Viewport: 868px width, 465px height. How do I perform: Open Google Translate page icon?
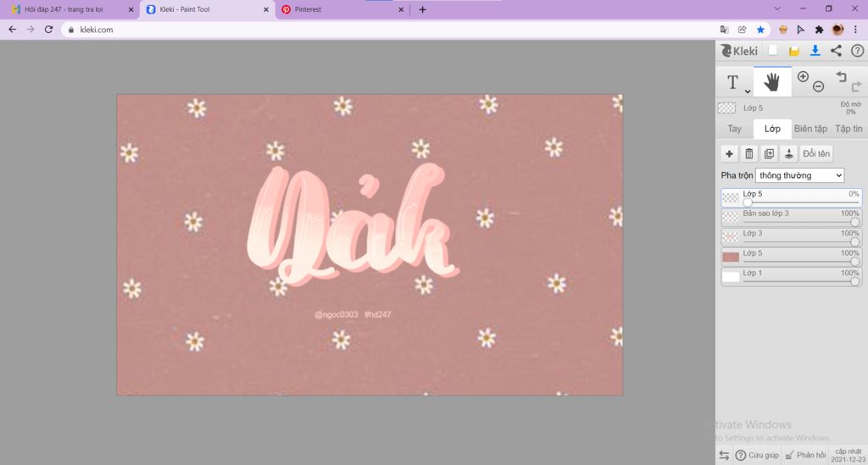pos(724,30)
